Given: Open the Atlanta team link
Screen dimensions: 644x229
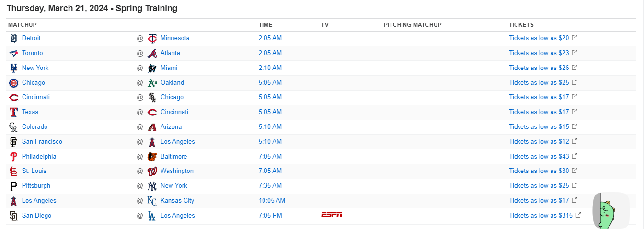Looking at the screenshot, I should coord(170,53).
